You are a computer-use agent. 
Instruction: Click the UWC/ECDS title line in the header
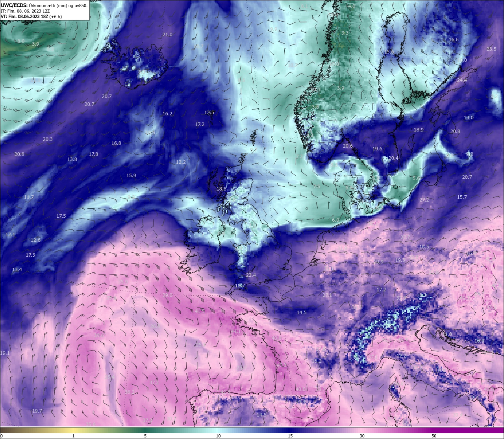44,6
